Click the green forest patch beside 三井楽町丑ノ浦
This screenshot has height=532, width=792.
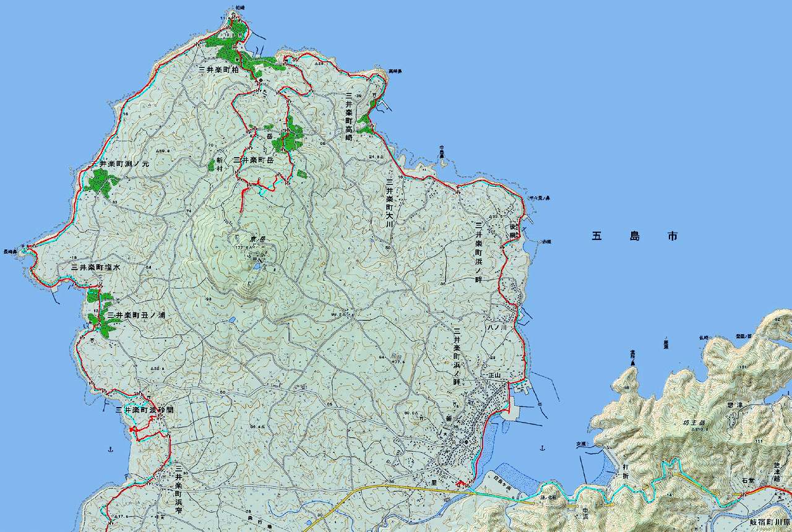(101, 315)
